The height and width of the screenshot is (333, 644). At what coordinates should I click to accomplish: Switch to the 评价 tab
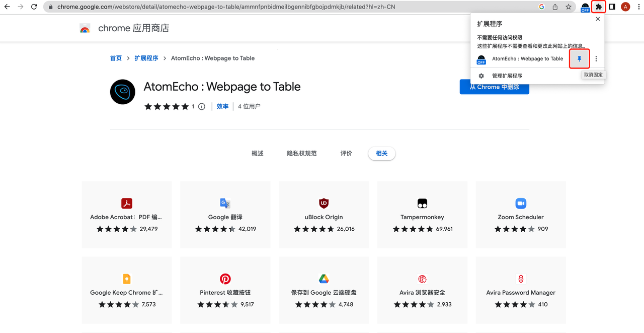tap(346, 153)
